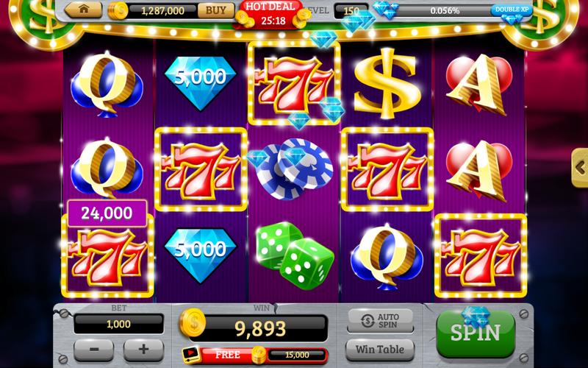The width and height of the screenshot is (588, 368).
Task: Tap the large coin icon beside win amount
Action: (193, 322)
